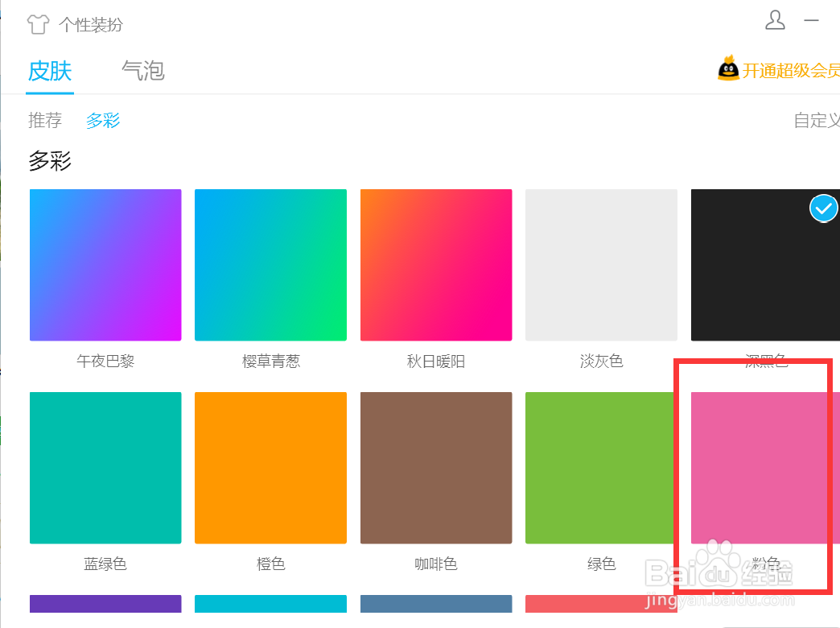The height and width of the screenshot is (628, 840).
Task: Select the 淡灰色 skin swatch
Action: pos(601,265)
